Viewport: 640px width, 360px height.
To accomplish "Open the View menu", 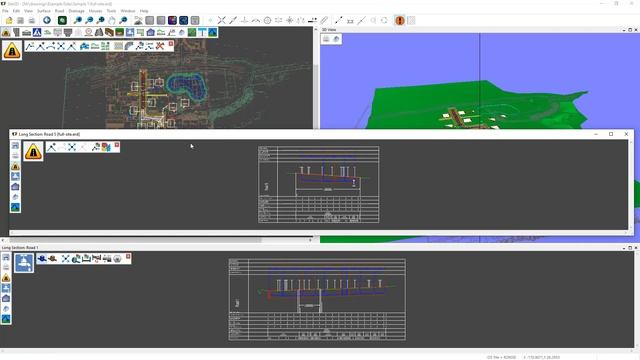I will pyautogui.click(x=28, y=11).
